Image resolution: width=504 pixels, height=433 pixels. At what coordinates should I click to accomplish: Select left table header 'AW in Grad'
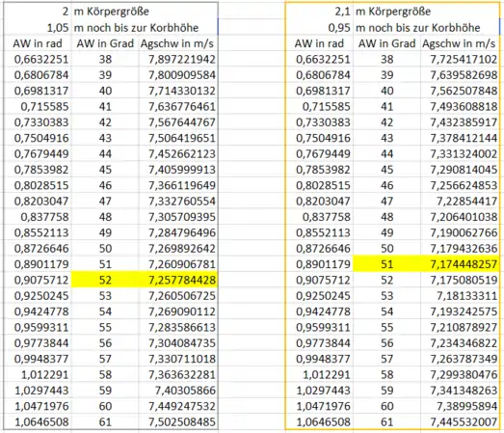click(x=105, y=43)
